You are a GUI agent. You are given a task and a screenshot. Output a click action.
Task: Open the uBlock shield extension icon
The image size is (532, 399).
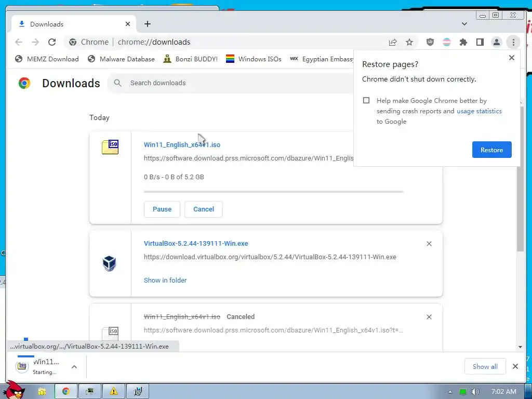click(430, 42)
